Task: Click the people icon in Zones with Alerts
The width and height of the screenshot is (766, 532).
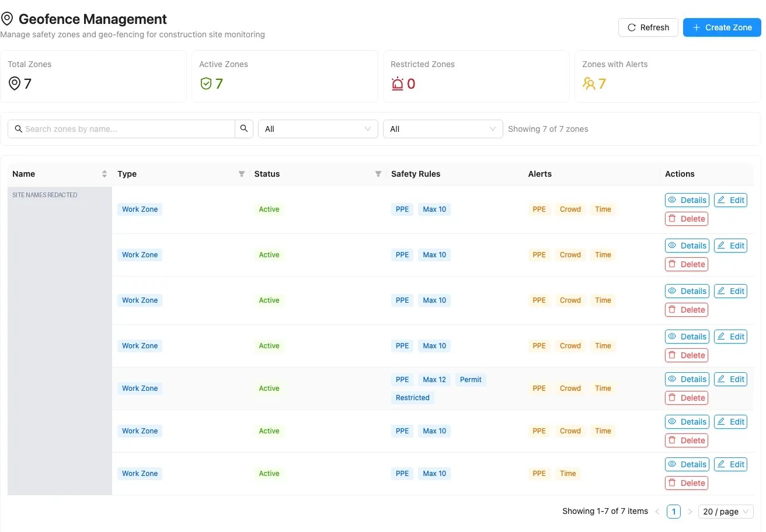Action: [589, 84]
